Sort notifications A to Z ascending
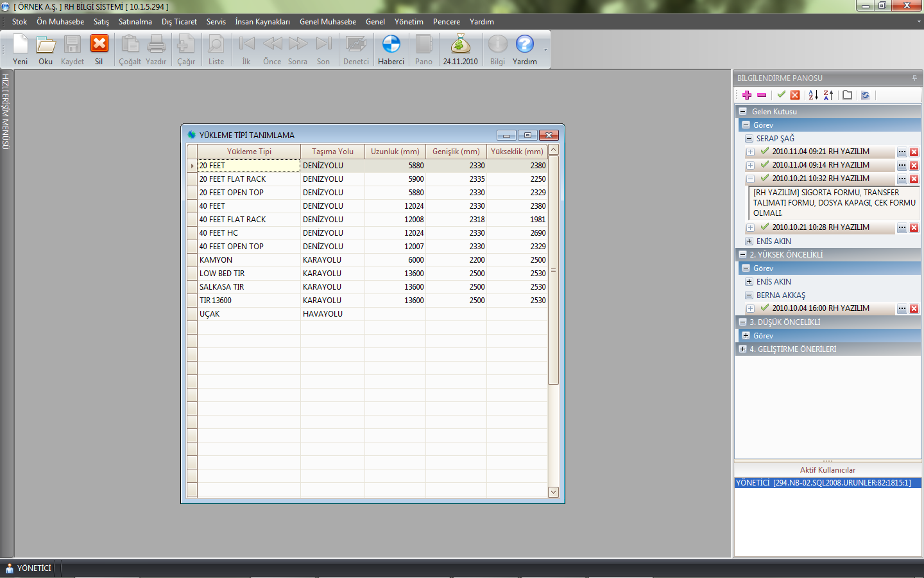Image resolution: width=924 pixels, height=578 pixels. coord(813,95)
